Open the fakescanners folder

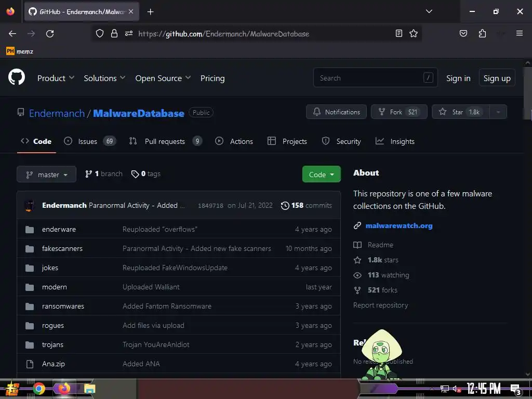point(62,249)
